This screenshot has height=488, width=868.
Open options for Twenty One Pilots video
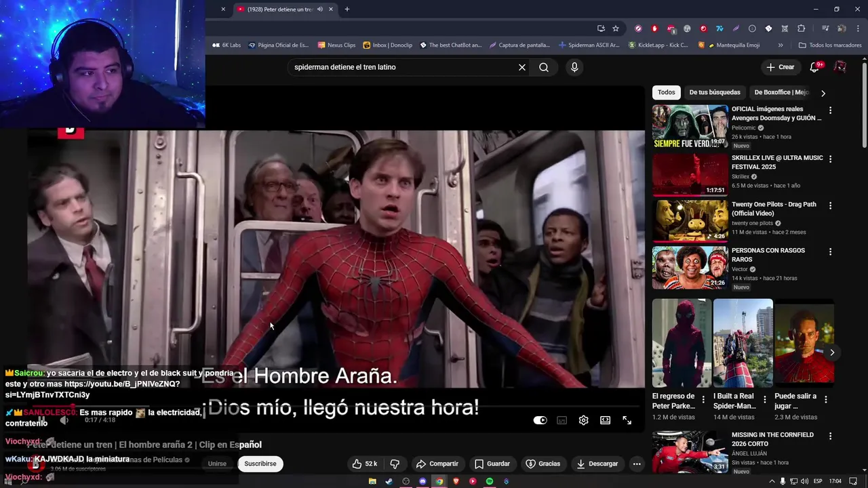coord(830,205)
